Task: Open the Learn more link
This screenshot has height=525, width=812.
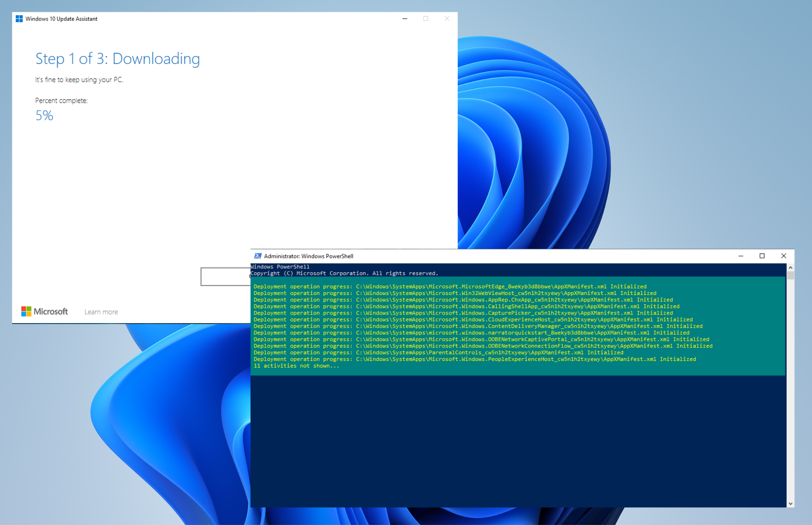Action: click(x=101, y=312)
